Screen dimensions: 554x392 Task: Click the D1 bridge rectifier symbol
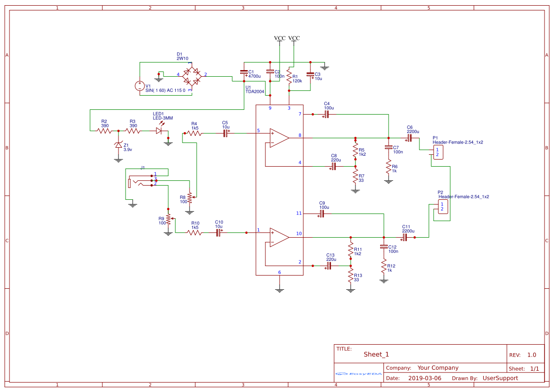tap(192, 77)
